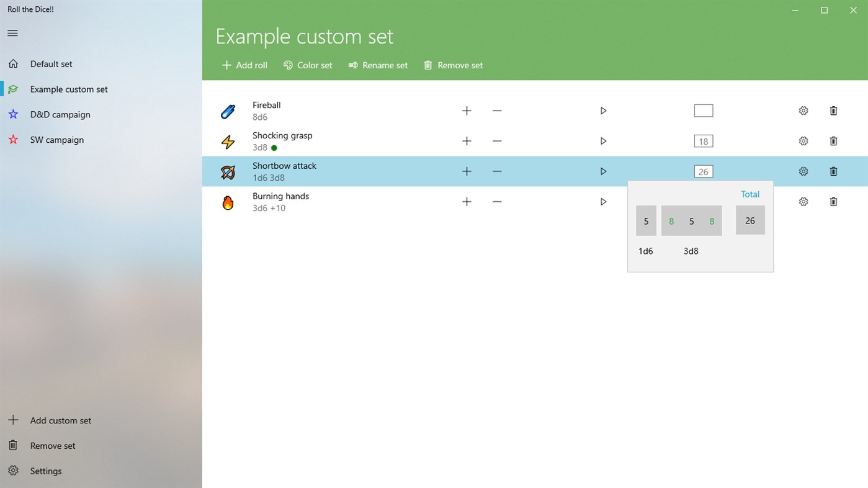Screen dimensions: 868x488
Task: Open the Default set
Action: tap(51, 64)
